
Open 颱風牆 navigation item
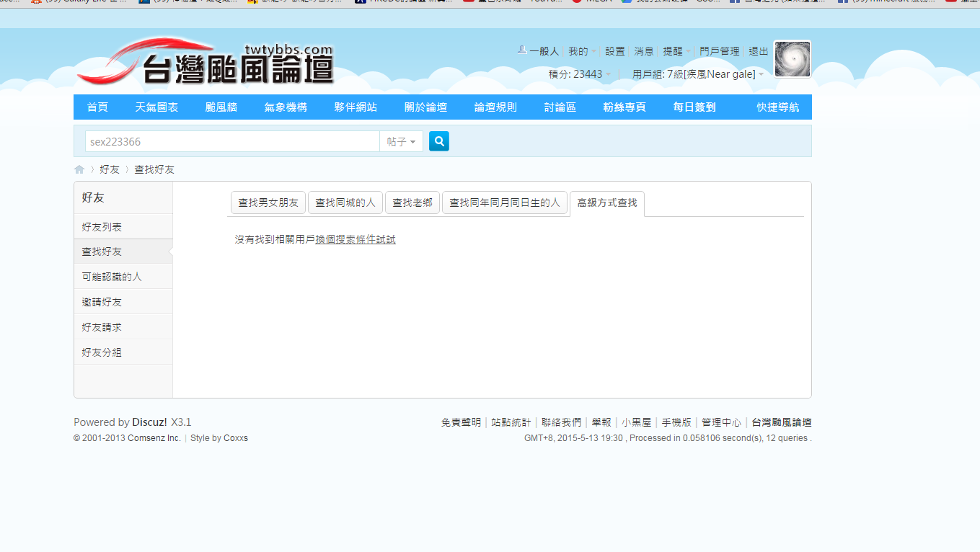tap(221, 107)
